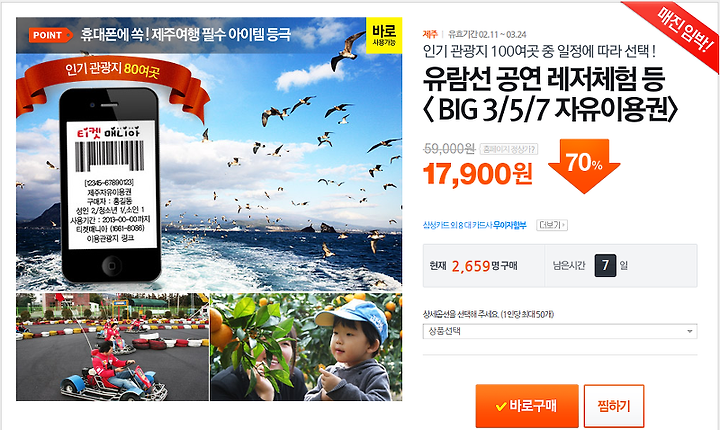Expand the 더보기 card installment info
This screenshot has height=430, width=720.
point(552,225)
